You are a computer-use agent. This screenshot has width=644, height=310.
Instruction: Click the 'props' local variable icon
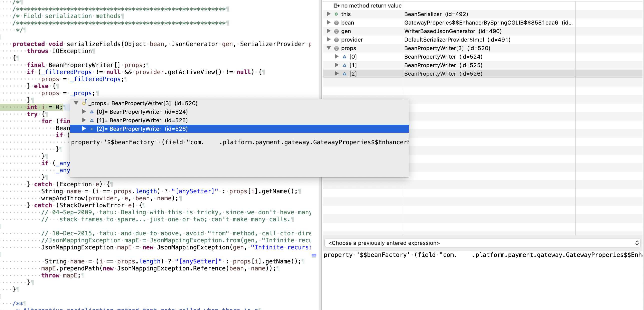(x=337, y=48)
